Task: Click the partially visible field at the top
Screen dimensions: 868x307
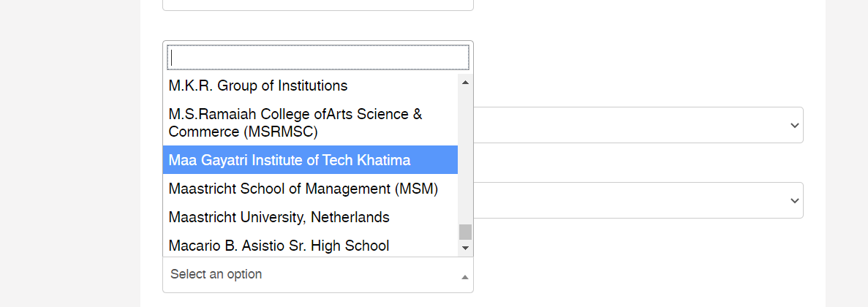Action: pos(318,4)
